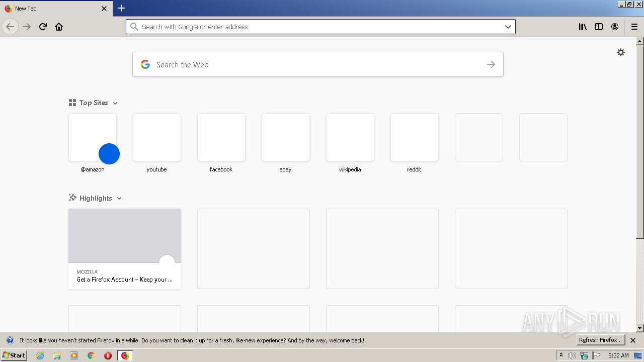Open the Windows Start menu
The width and height of the screenshot is (644, 362).
(x=14, y=355)
